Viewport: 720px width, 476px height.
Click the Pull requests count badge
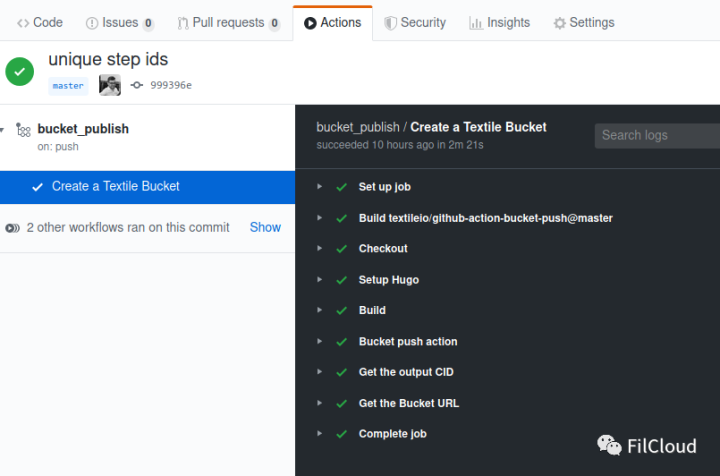[274, 23]
